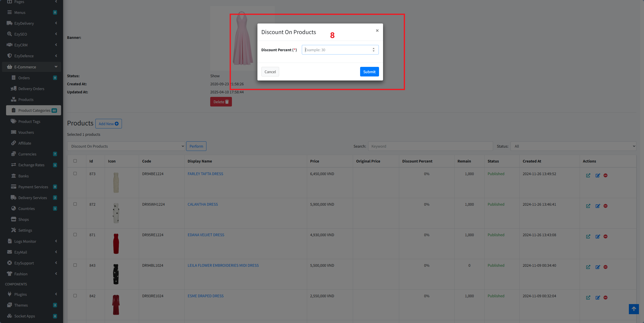Viewport: 644px width, 323px height.
Task: Open the Discount On Products action dropdown
Action: click(x=126, y=146)
